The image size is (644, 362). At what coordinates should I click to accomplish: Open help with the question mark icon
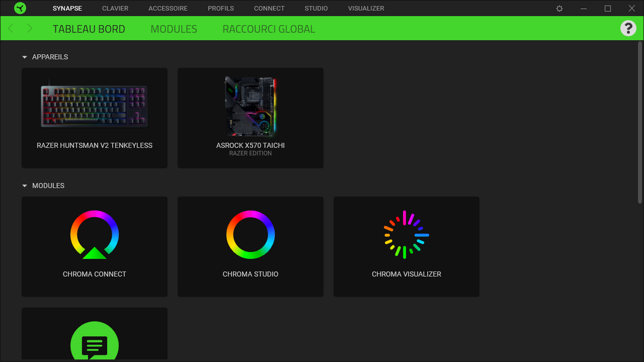pos(628,28)
